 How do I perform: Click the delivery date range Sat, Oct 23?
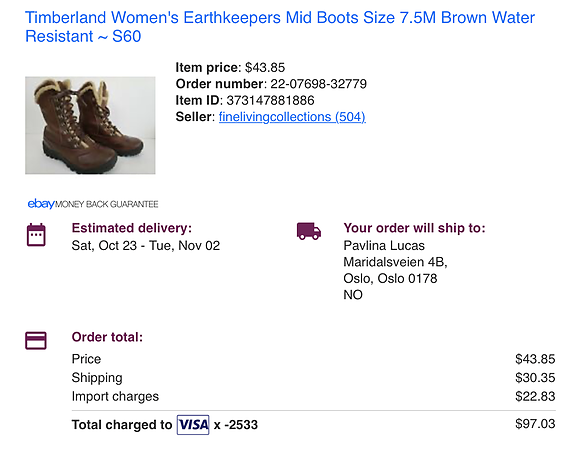click(104, 245)
